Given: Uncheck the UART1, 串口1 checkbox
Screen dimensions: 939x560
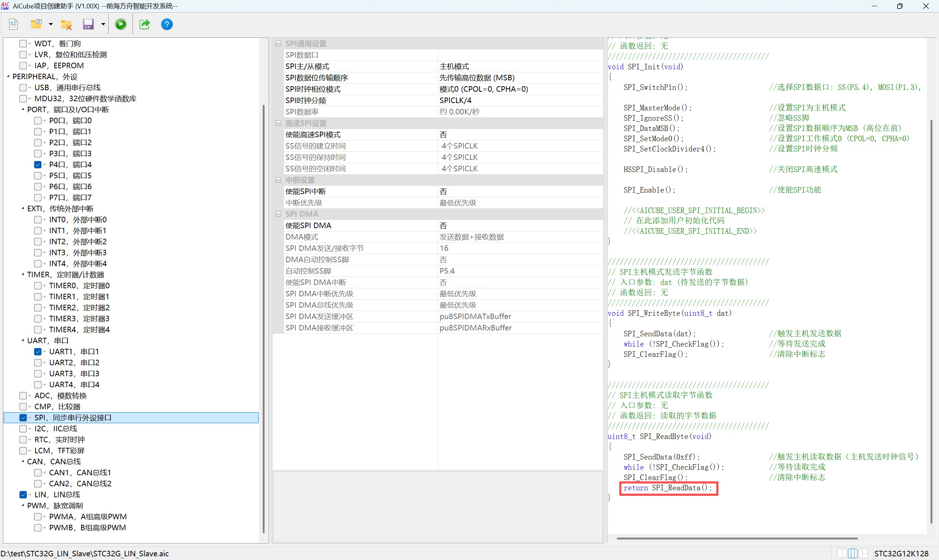Looking at the screenshot, I should click(x=38, y=352).
